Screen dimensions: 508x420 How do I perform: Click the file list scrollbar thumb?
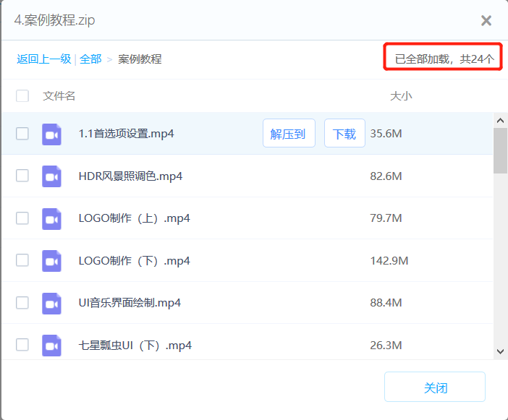click(500, 151)
